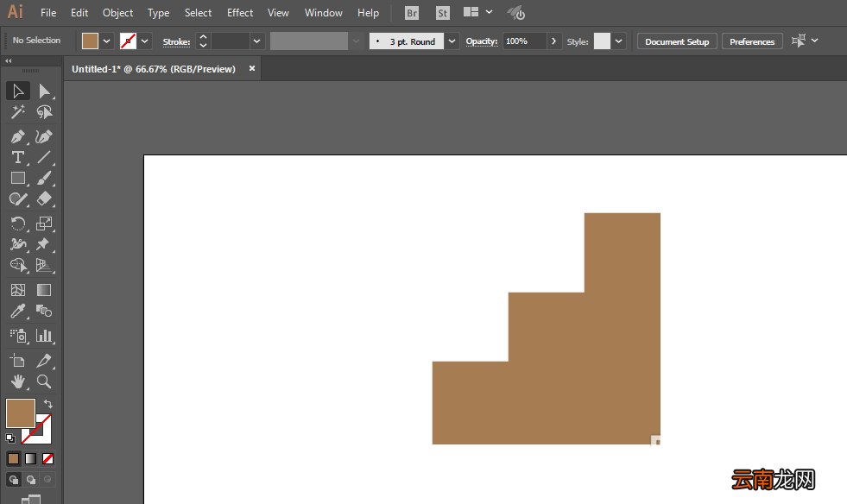The width and height of the screenshot is (847, 504).
Task: Select the Artboard tool
Action: [18, 361]
